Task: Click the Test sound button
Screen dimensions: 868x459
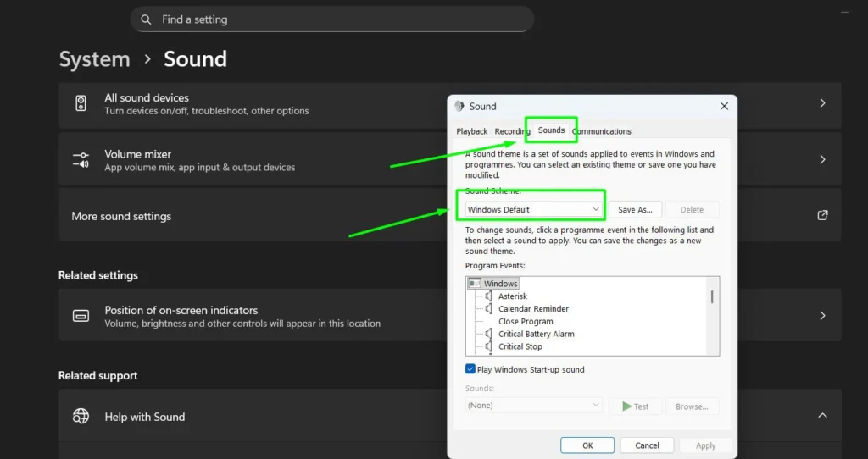Action: click(635, 406)
